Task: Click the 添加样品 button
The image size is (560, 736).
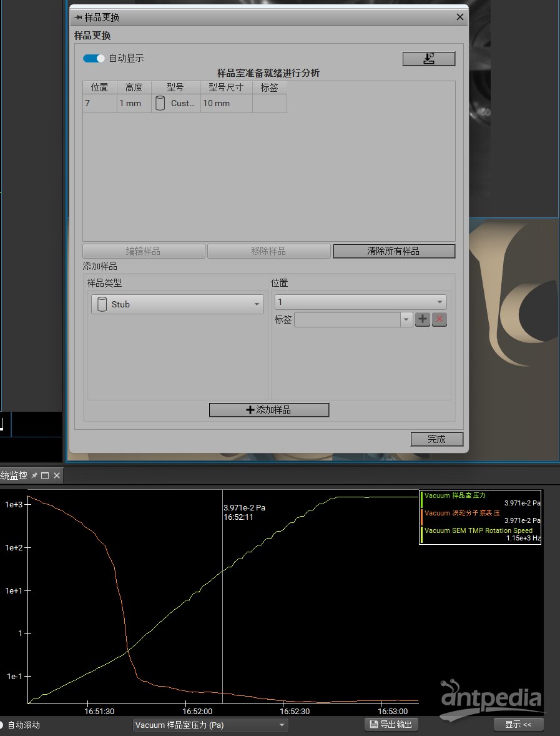Action: (x=268, y=410)
